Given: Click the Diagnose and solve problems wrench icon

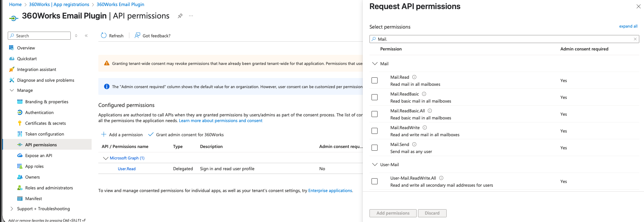Looking at the screenshot, I should 11,80.
